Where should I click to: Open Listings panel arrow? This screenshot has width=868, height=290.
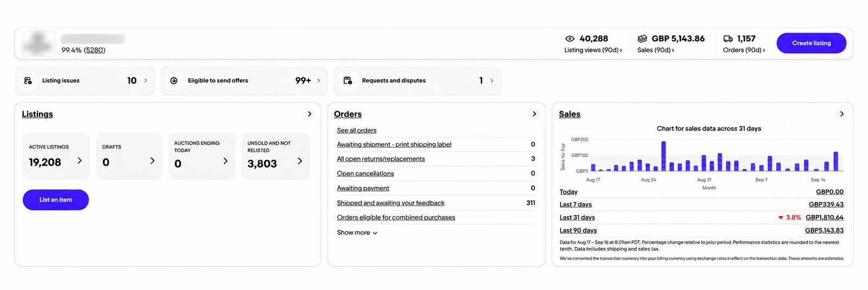[x=309, y=114]
